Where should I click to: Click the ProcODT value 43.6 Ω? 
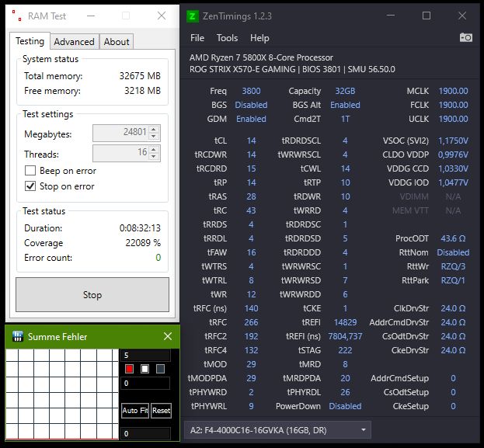453,238
